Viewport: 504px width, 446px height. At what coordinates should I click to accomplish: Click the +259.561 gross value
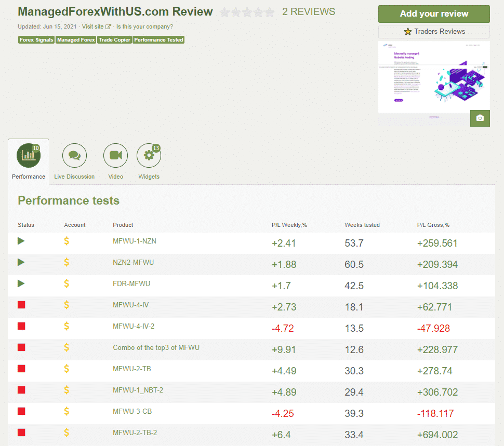tap(437, 244)
